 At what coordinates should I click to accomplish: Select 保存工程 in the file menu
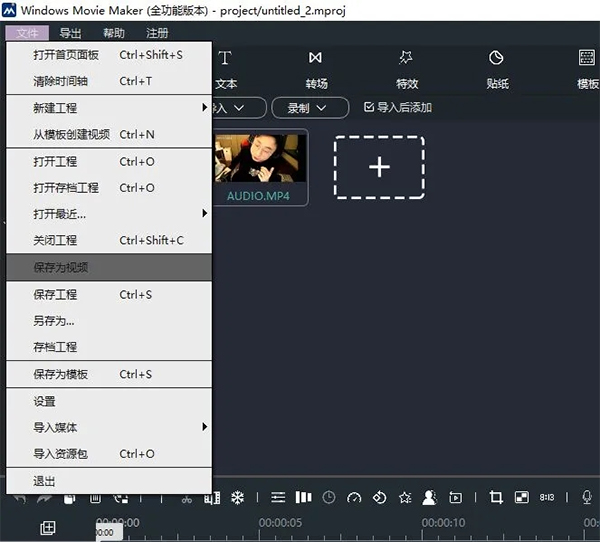(x=108, y=294)
